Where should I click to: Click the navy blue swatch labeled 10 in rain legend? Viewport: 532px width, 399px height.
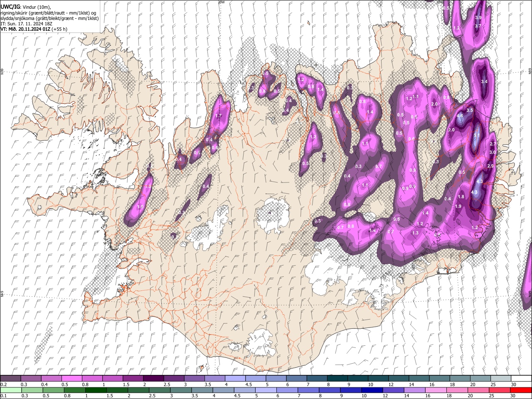point(372,390)
